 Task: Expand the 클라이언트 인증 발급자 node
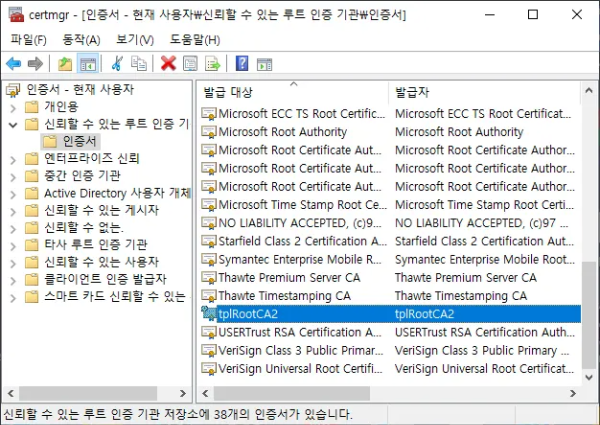point(13,280)
